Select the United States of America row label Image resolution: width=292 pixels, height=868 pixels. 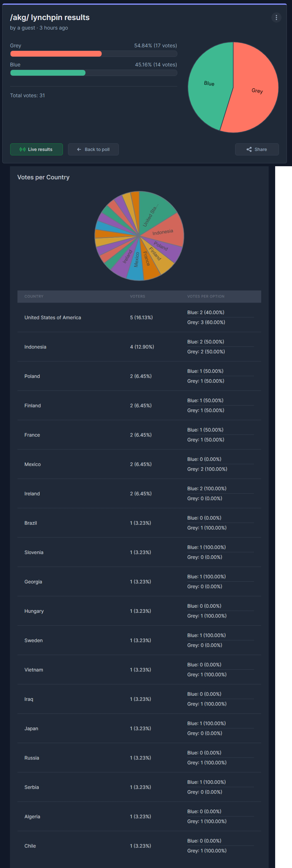[x=52, y=318]
